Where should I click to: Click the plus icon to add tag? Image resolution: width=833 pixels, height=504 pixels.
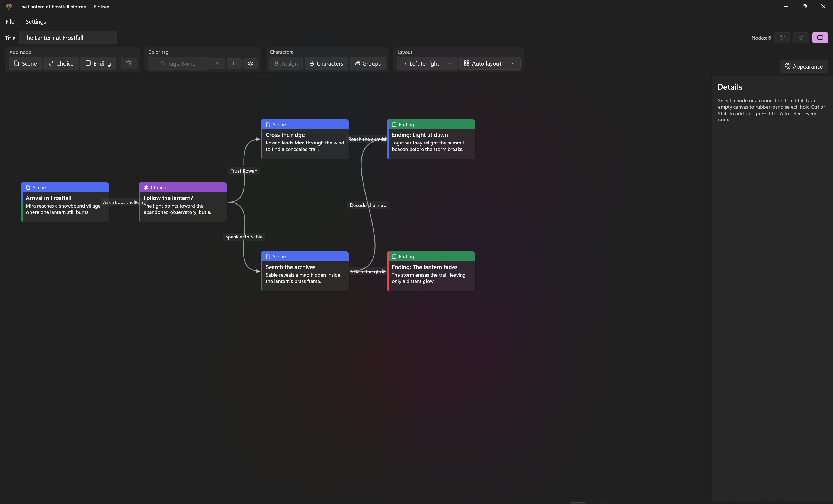coord(234,63)
